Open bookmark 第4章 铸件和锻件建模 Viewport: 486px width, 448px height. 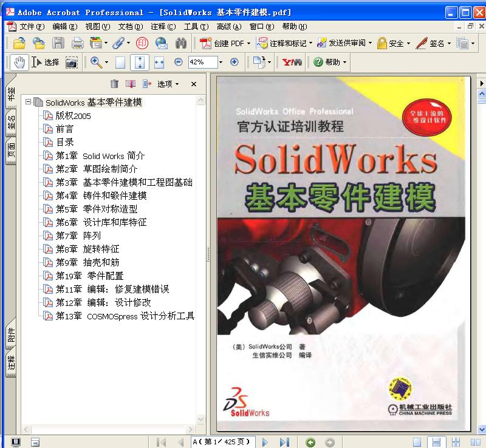[101, 195]
